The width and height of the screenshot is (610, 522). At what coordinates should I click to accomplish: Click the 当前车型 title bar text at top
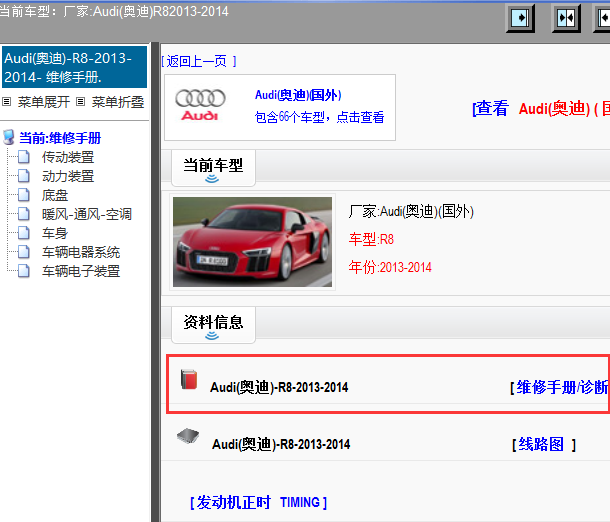coord(114,11)
